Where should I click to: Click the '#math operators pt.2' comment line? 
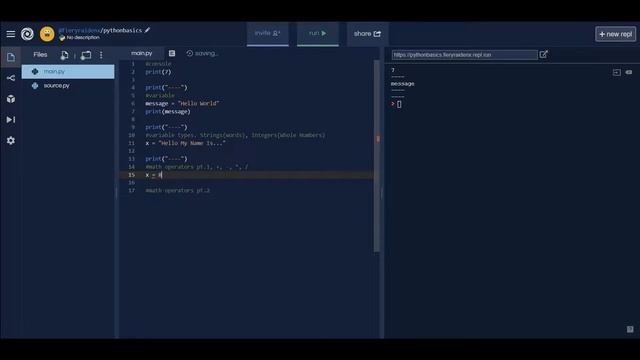(178, 191)
